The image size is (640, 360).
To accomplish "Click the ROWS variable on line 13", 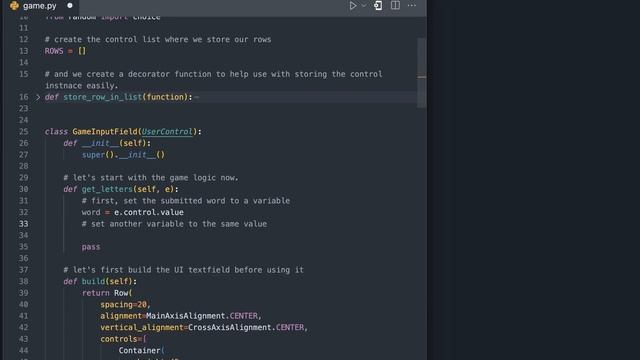I will [x=54, y=51].
